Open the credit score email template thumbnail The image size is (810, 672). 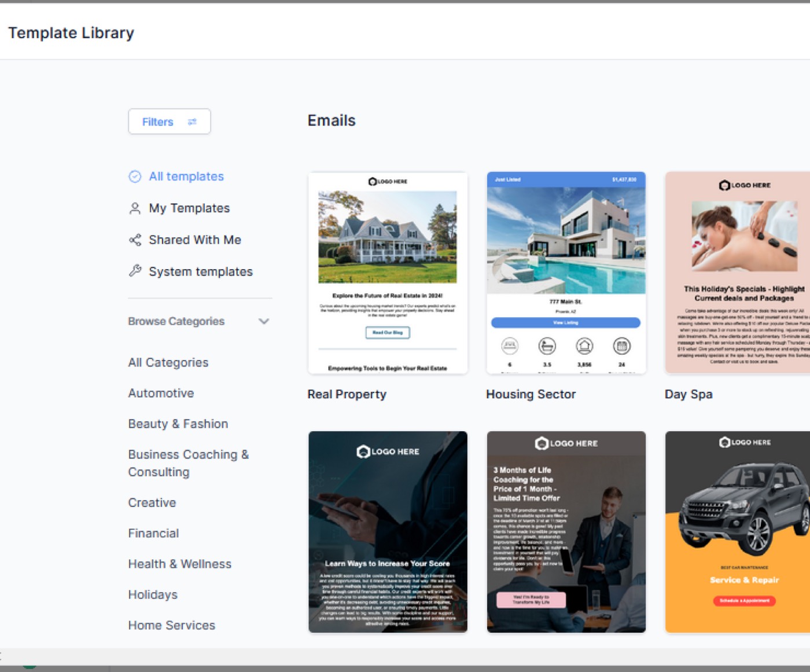388,532
